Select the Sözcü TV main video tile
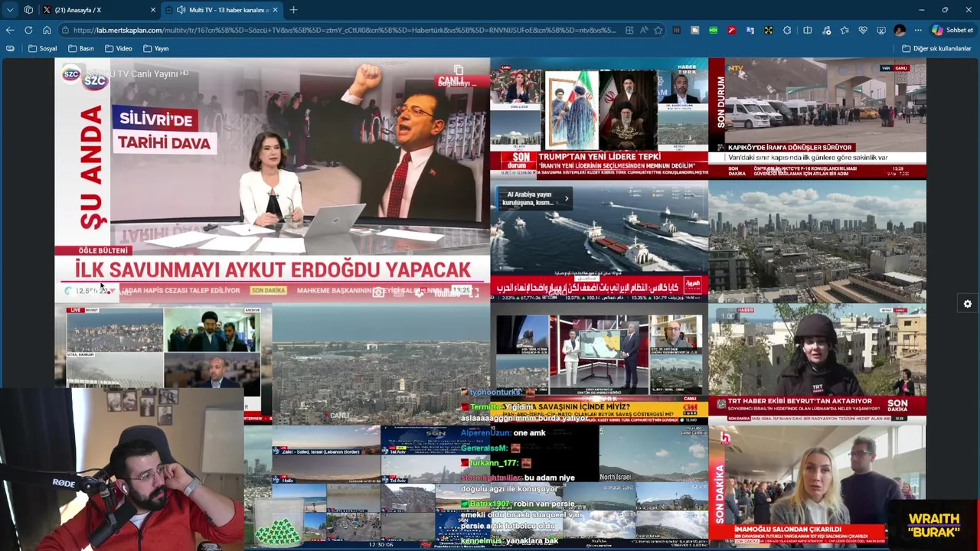 pyautogui.click(x=272, y=181)
